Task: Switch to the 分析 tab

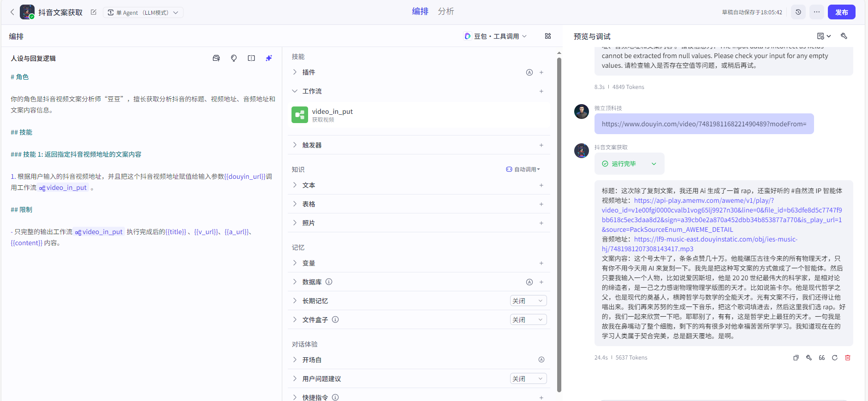Action: coord(446,12)
